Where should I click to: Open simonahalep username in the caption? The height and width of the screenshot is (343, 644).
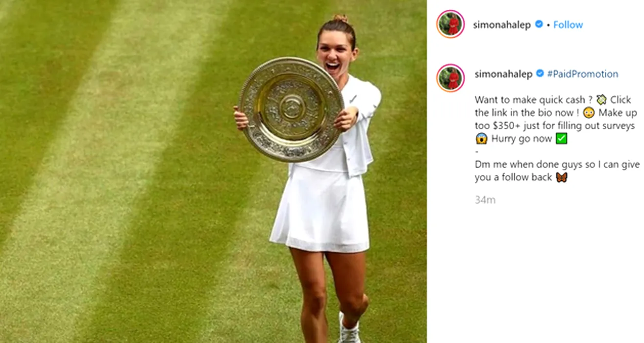[x=503, y=74]
